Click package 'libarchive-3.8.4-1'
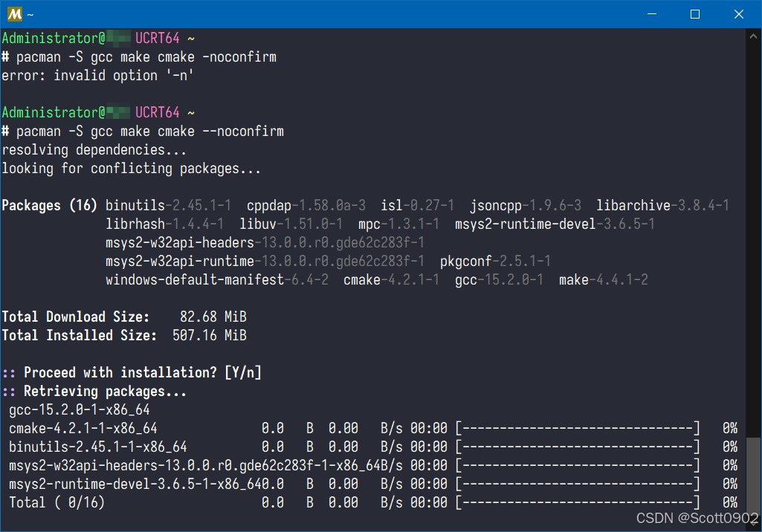This screenshot has width=762, height=532. [x=663, y=206]
